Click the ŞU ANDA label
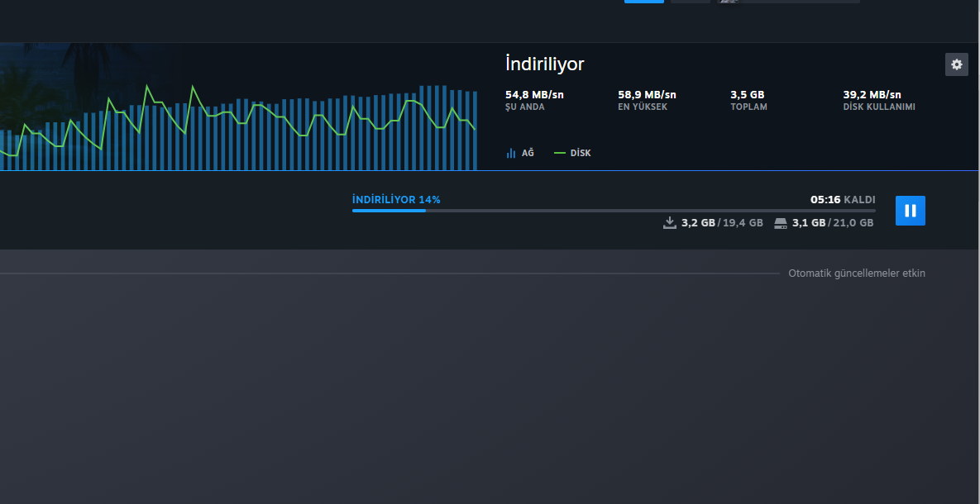 point(524,107)
